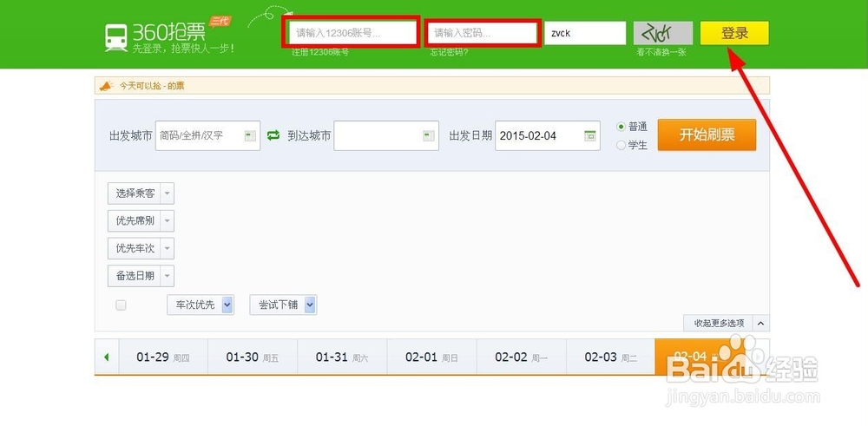Expand the 车次优先 select box
This screenshot has width=868, height=426.
(201, 305)
